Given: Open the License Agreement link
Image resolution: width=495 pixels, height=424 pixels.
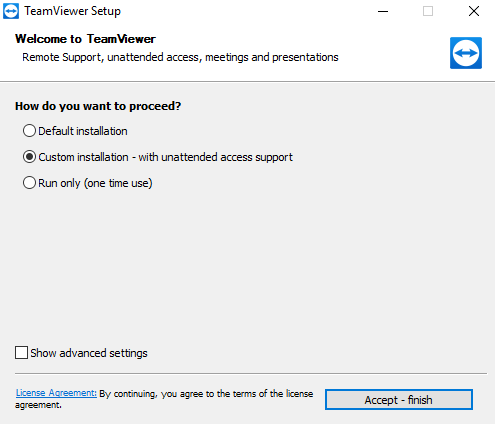Looking at the screenshot, I should coord(56,393).
